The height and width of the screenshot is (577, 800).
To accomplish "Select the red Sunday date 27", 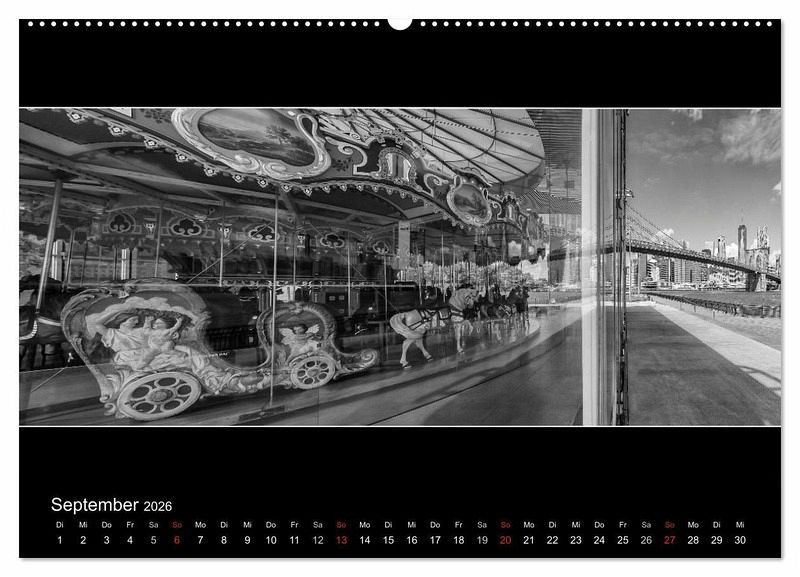I will pyautogui.click(x=670, y=540).
